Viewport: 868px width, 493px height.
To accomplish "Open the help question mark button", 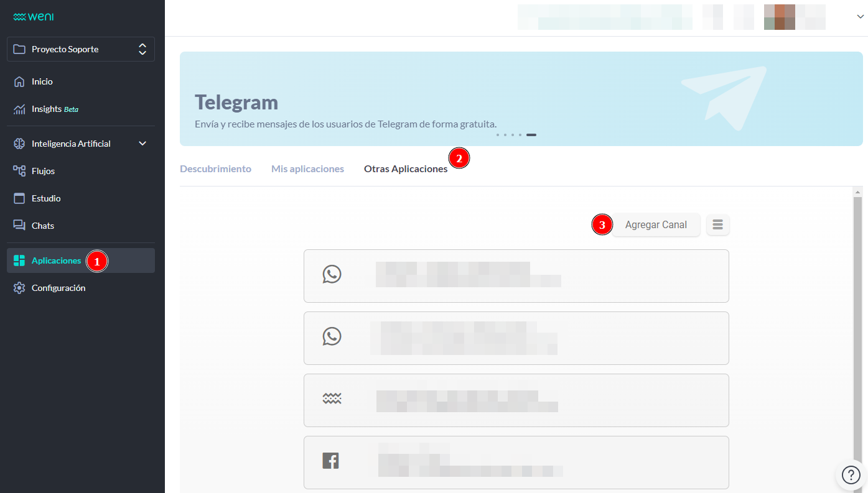I will [x=851, y=476].
